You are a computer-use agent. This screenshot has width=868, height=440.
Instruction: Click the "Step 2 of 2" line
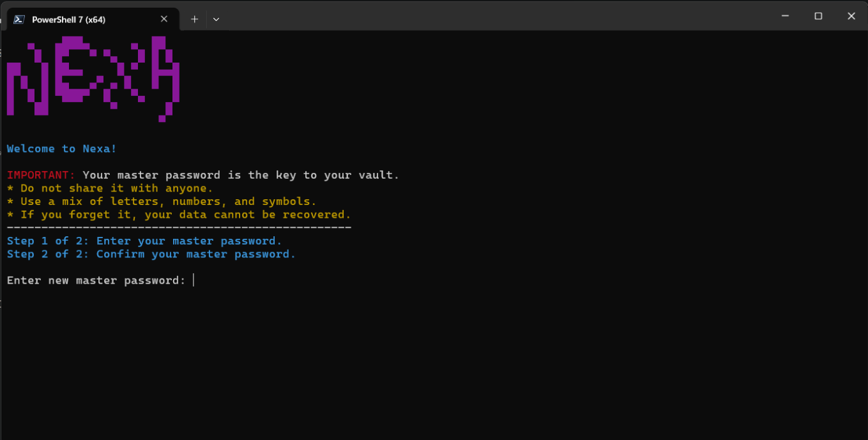click(x=151, y=254)
